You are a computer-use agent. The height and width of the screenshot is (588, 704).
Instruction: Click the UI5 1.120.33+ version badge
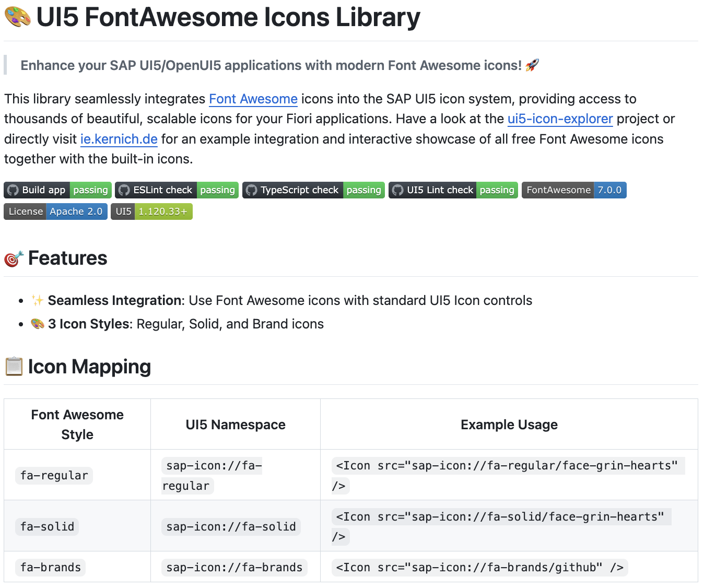151,211
